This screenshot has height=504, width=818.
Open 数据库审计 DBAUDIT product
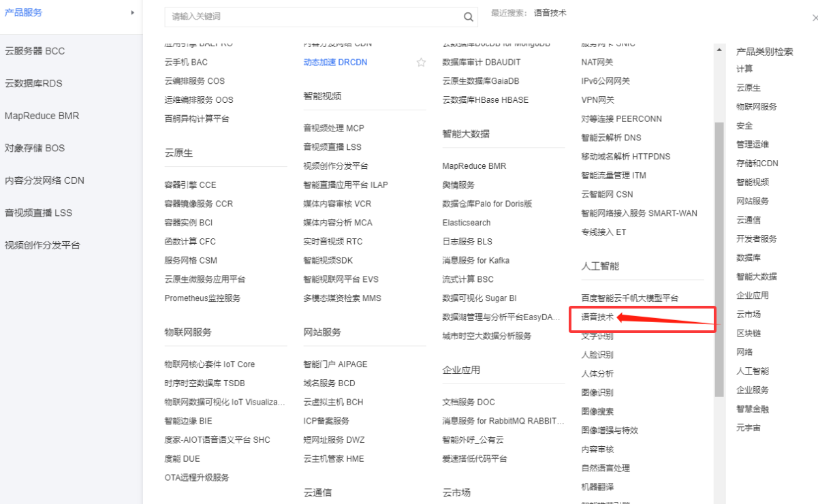[x=482, y=62]
